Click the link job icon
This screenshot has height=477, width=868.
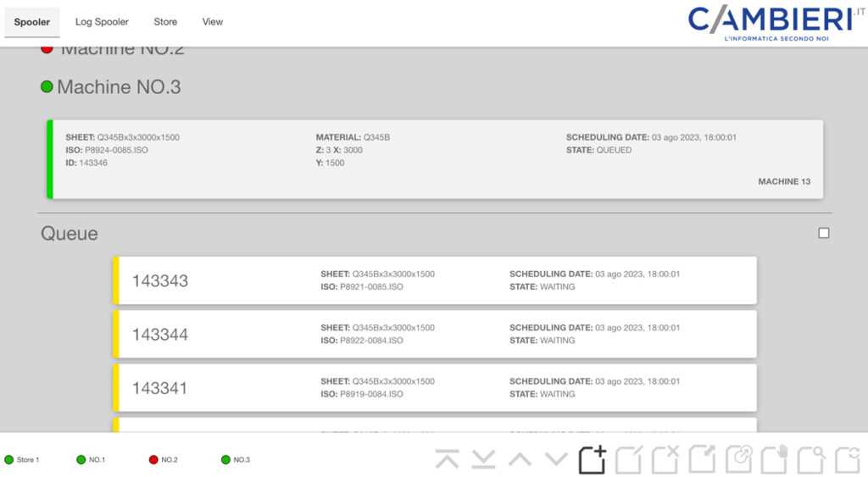[738, 459]
